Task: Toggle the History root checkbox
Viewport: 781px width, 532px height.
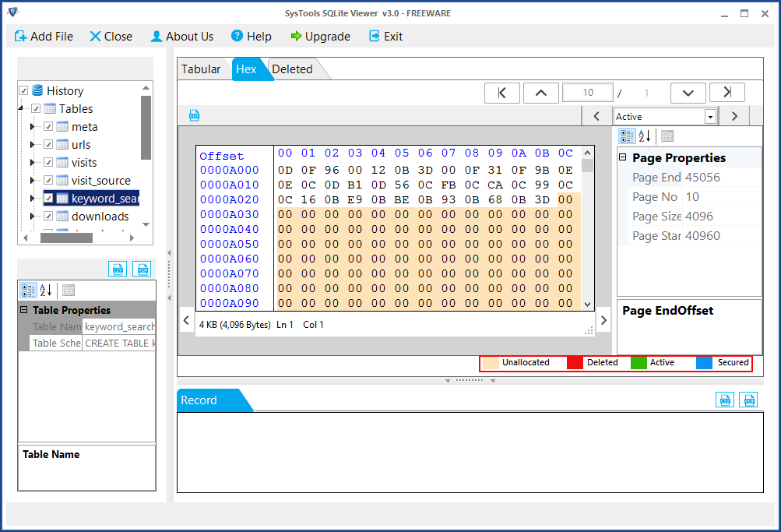Action: coord(23,90)
